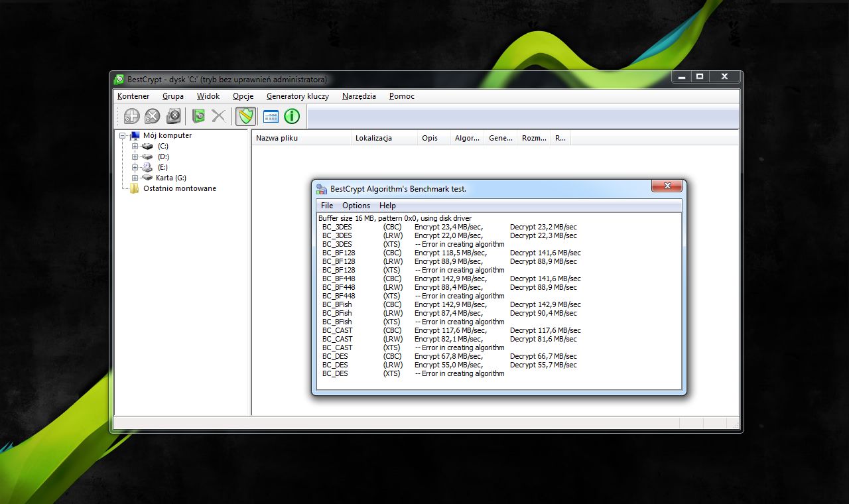This screenshot has height=504, width=849.
Task: Click BC_DES (XTS) error message line
Action: [x=460, y=373]
